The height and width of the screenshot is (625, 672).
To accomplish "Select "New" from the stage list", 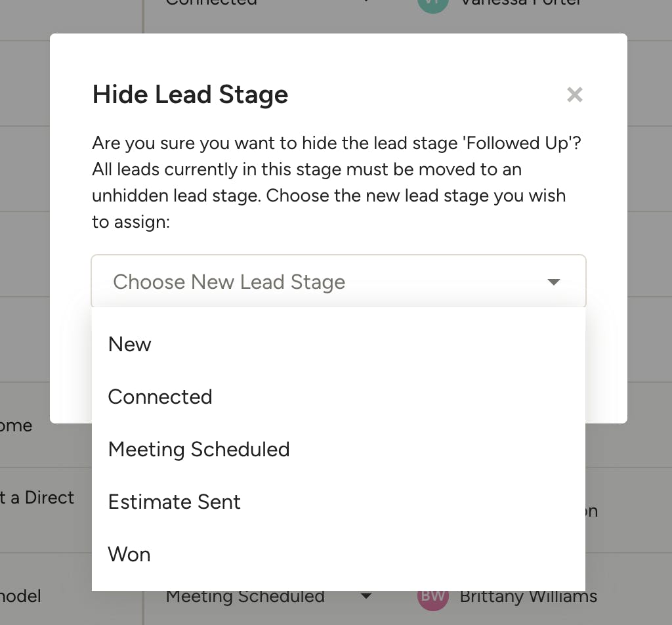I will pyautogui.click(x=129, y=344).
